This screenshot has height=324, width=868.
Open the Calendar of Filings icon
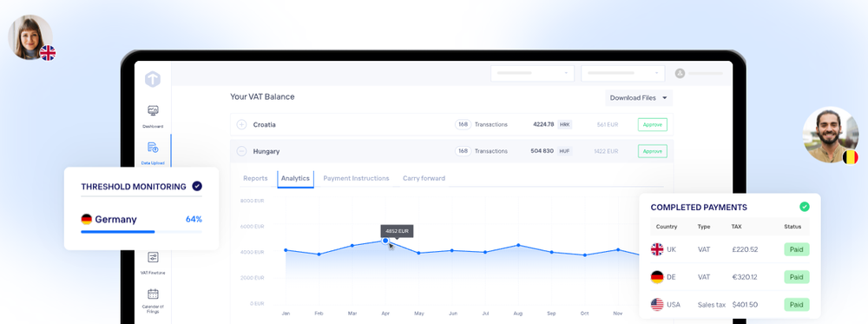(x=153, y=294)
